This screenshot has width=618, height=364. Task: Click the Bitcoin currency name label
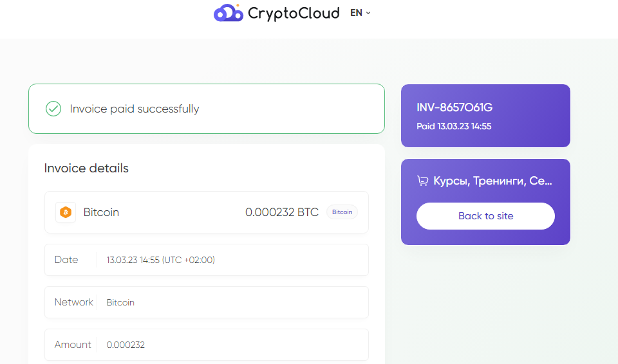point(101,212)
